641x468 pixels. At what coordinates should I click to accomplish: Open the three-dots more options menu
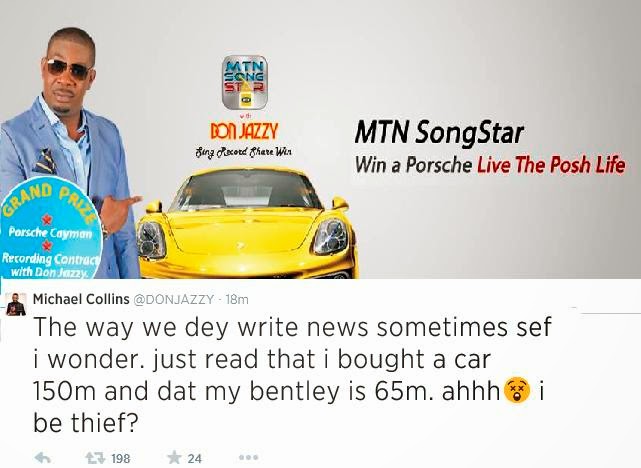249,457
